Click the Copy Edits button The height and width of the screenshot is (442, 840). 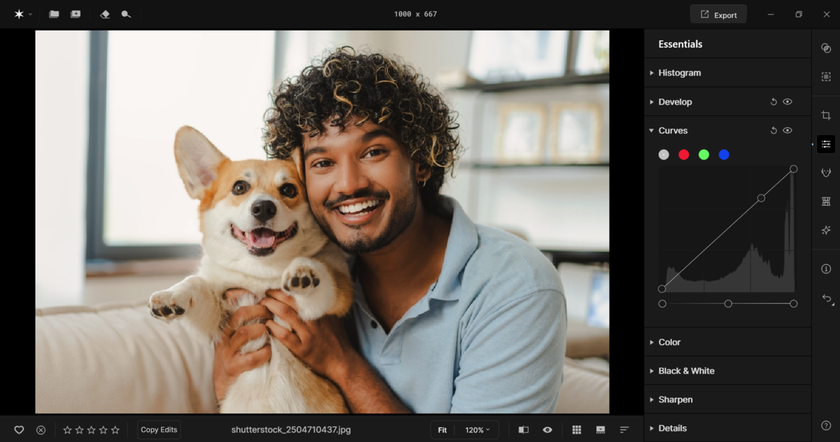159,430
